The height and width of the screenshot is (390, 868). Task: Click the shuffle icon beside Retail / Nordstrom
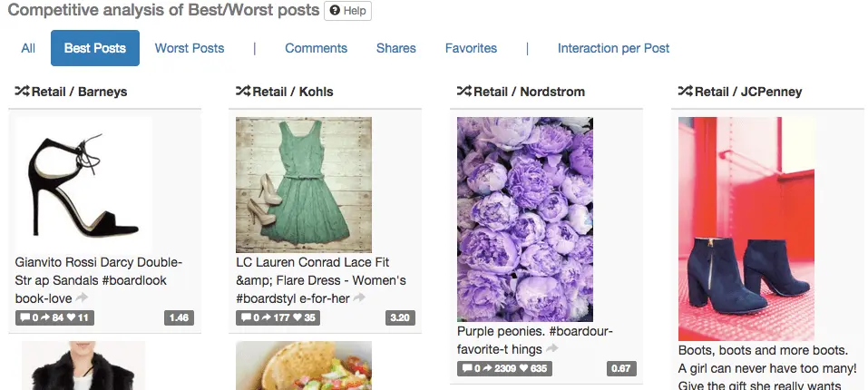[463, 92]
